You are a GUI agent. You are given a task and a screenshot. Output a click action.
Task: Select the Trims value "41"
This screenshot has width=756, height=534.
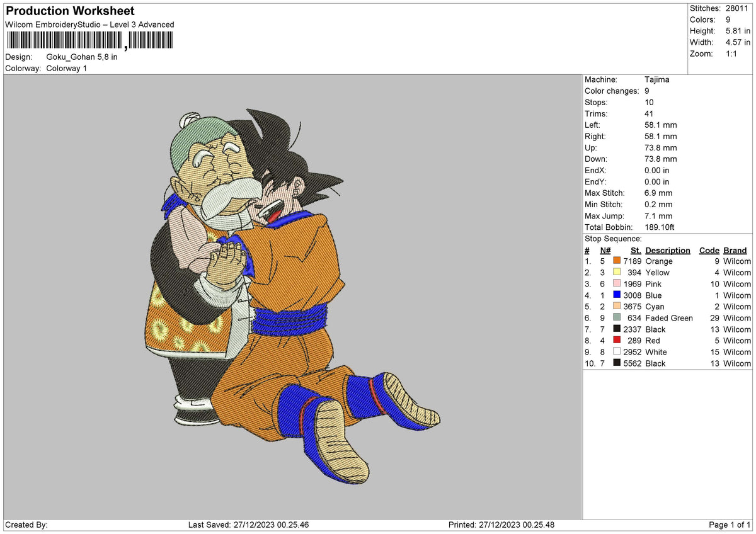point(650,113)
